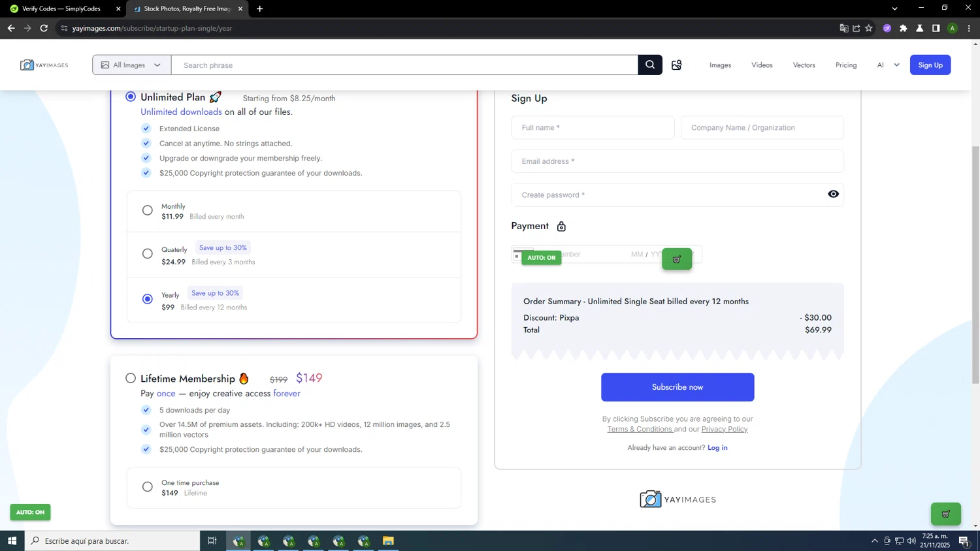Open the Vectors menu item

point(804,65)
